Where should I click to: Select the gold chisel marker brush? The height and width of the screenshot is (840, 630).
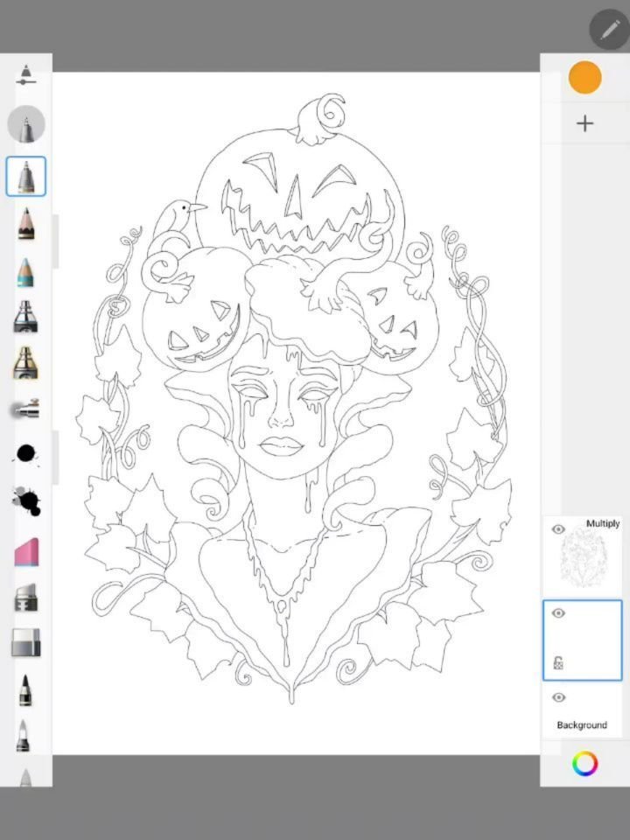point(25,362)
